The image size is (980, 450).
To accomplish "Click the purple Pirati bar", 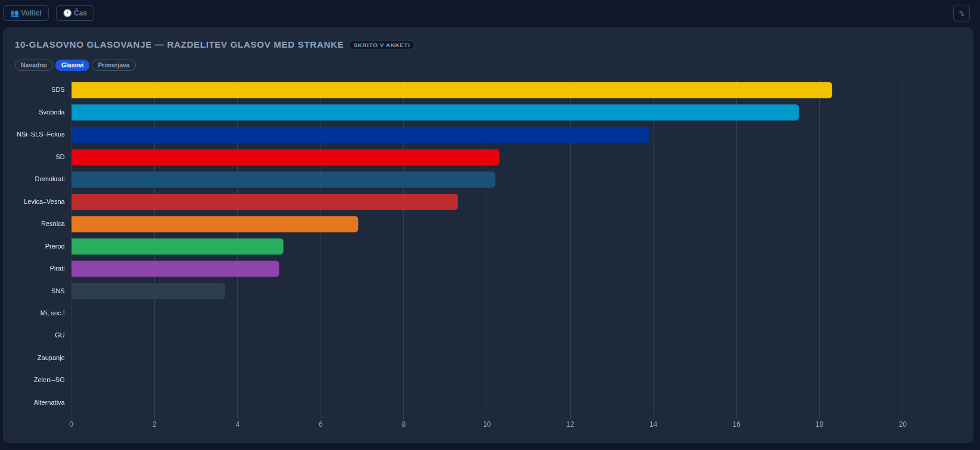I will [x=175, y=269].
